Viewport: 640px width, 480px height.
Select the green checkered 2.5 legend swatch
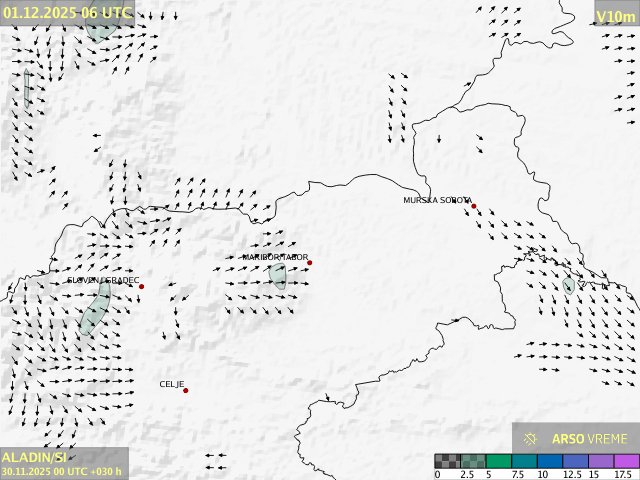point(473,461)
